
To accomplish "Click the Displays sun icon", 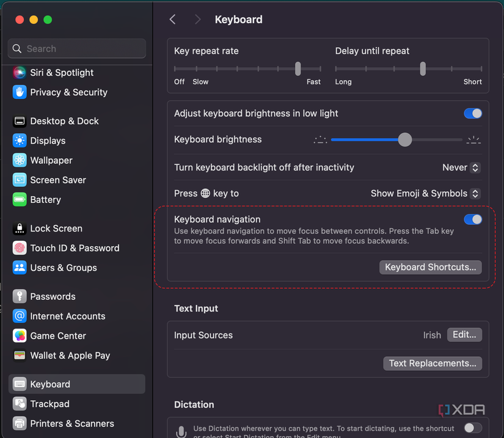I will click(x=20, y=141).
